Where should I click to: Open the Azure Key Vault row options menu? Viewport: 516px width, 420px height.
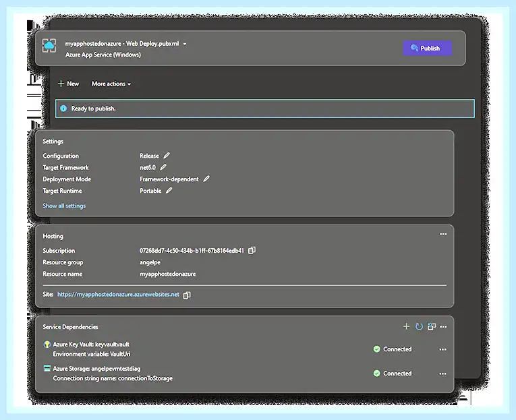(x=443, y=349)
